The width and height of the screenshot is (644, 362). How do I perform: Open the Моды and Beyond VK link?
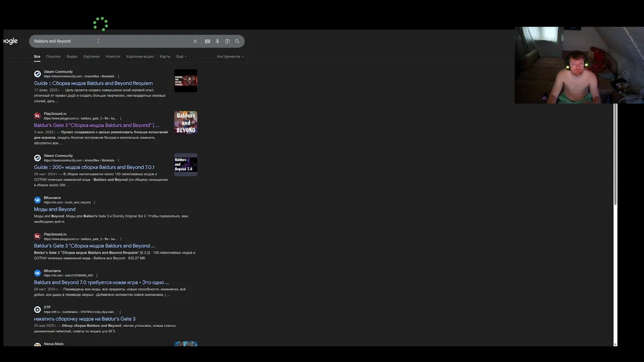click(x=55, y=209)
